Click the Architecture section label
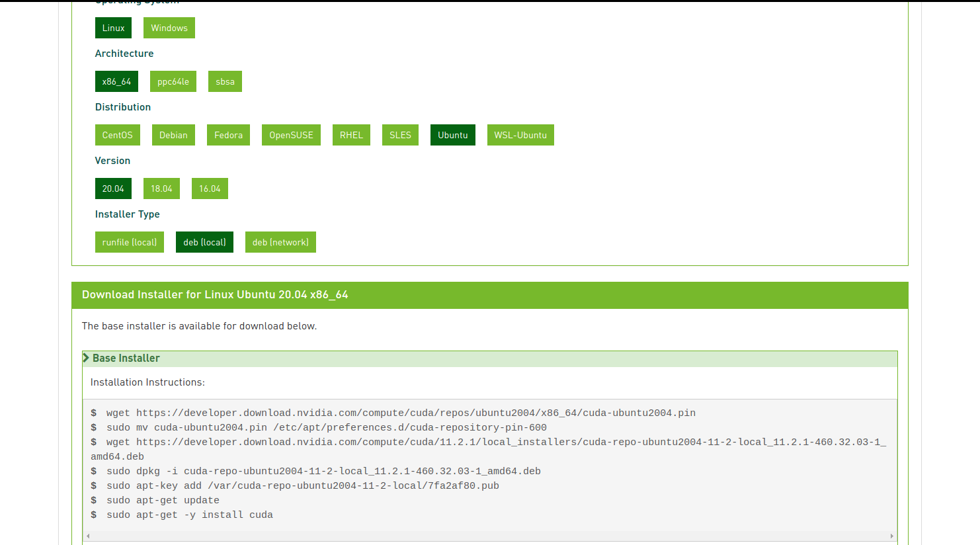Screen dimensions: 980x545 coord(124,54)
